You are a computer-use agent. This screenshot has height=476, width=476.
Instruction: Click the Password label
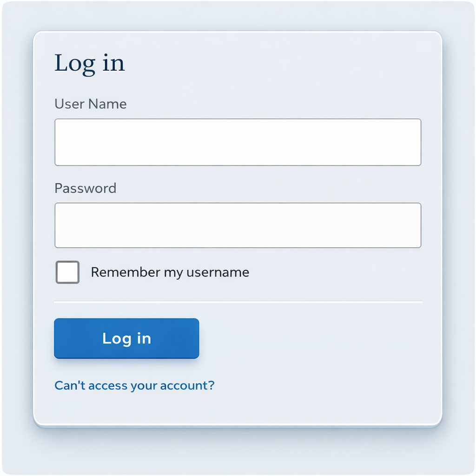[x=85, y=188]
